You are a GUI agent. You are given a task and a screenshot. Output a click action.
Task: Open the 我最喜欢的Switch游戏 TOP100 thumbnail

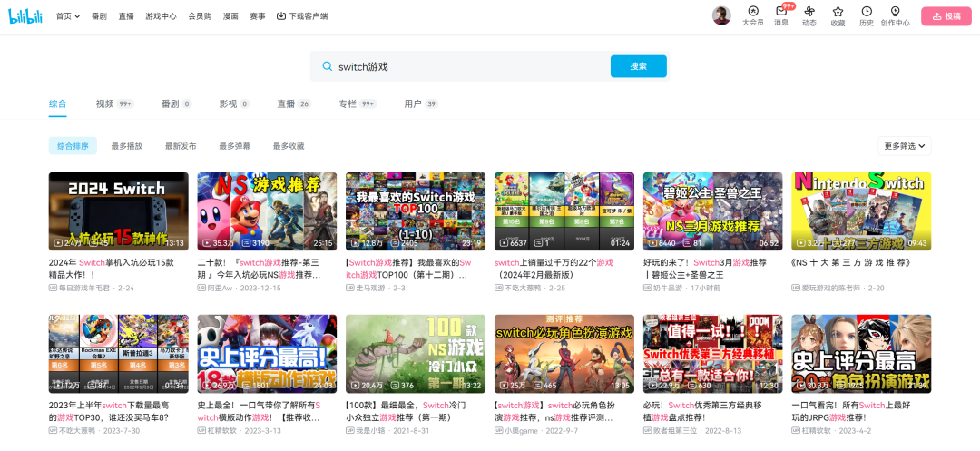coord(416,211)
